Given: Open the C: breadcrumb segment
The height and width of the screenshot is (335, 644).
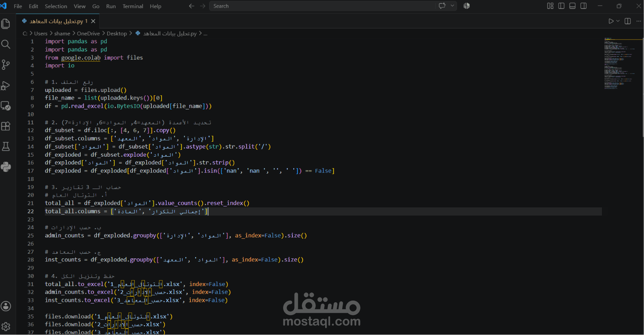Looking at the screenshot, I should tap(25, 34).
